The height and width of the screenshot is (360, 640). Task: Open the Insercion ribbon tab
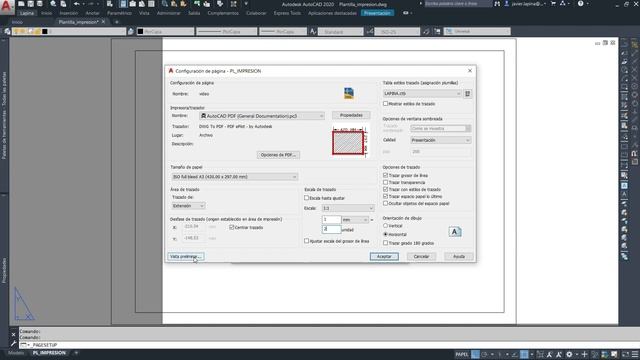[x=69, y=13]
